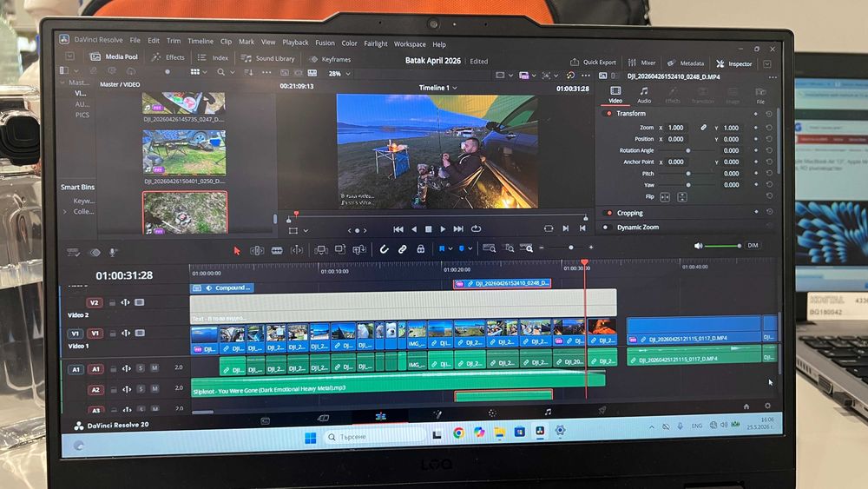Adjust the playback volume slider
This screenshot has height=489, width=868.
(x=723, y=246)
